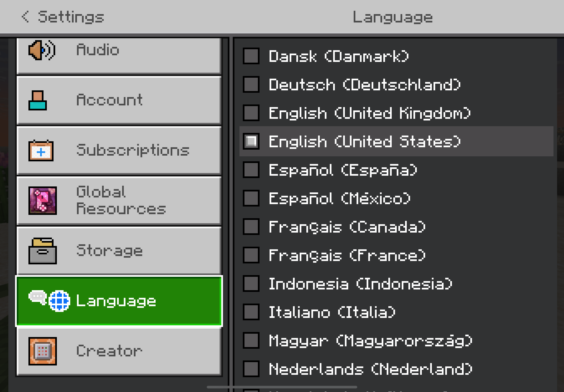Select Dansk (Danmark) language checkbox
This screenshot has height=392, width=564.
click(x=251, y=56)
